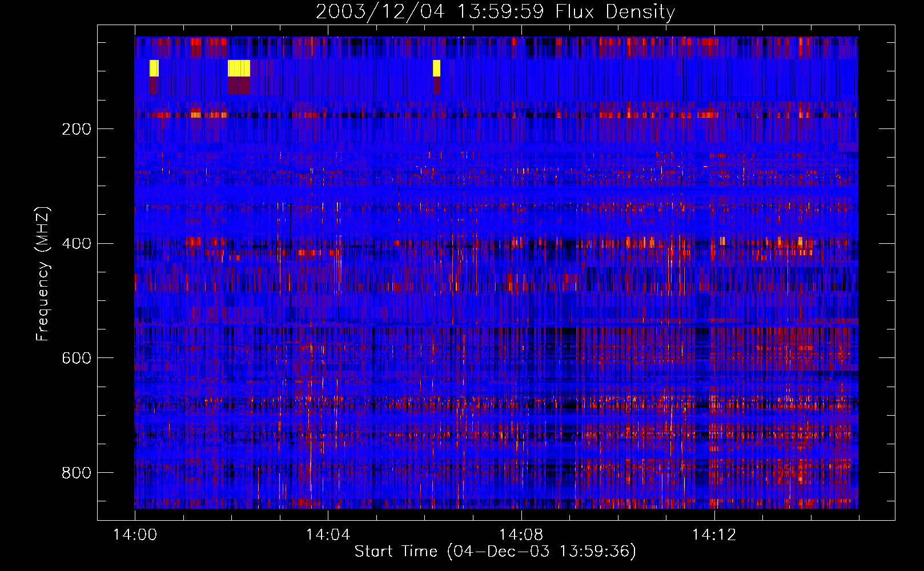Click the 600 frequency tick label
Screen dimensions: 924x571
point(77,358)
